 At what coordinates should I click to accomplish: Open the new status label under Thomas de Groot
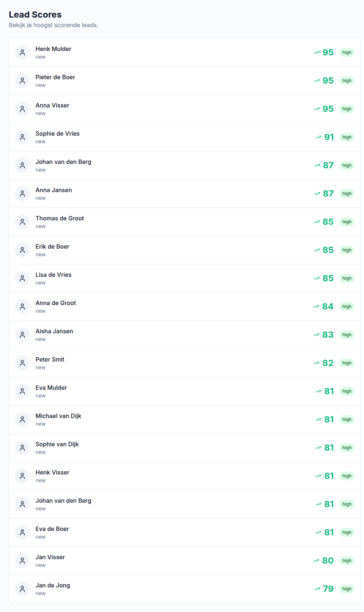point(40,226)
